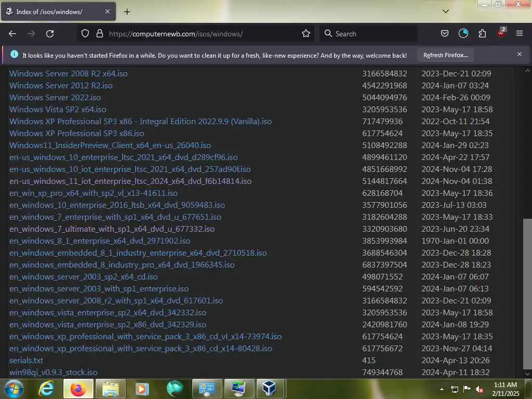Image resolution: width=532 pixels, height=399 pixels.
Task: Download en_win_xp_pro_x64_with_sp2 iso
Action: pyautogui.click(x=94, y=193)
